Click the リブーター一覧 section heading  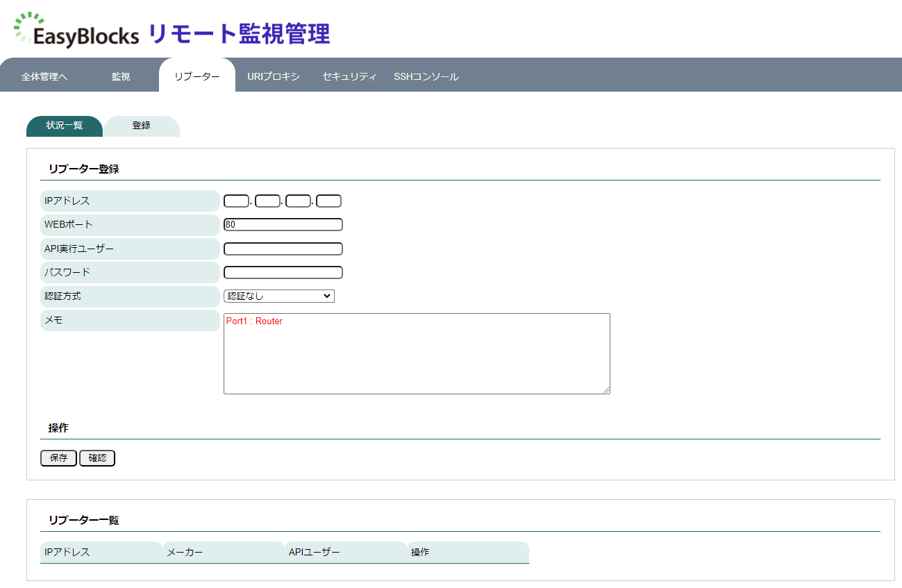[x=83, y=520]
